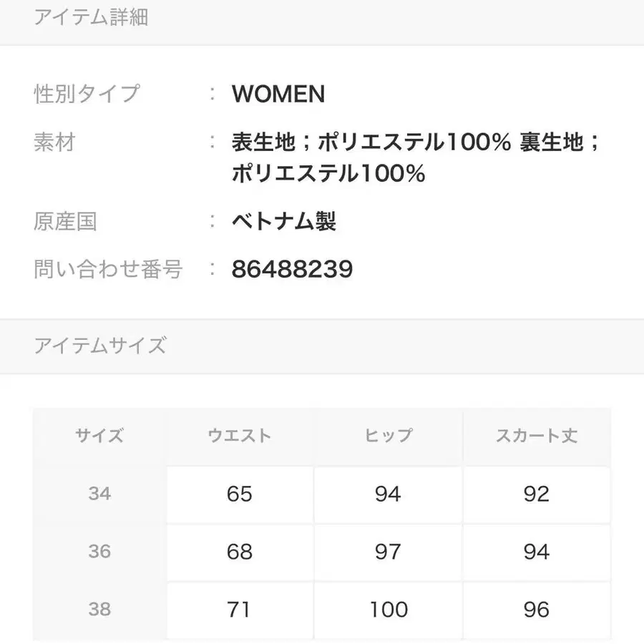This screenshot has height=644, width=644.
Task: Click the waist value 65 cell
Action: point(240,494)
